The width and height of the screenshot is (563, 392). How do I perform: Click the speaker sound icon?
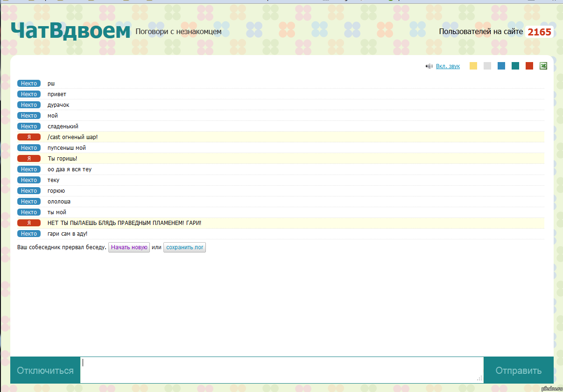point(429,66)
